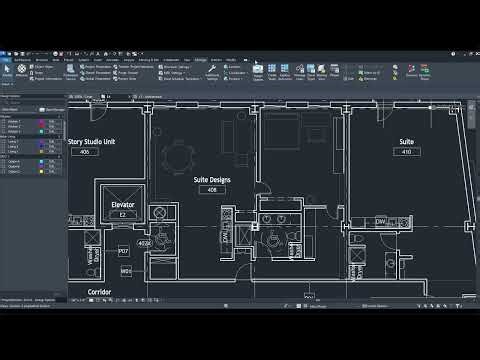Open the MEP Settings dropdown
The width and height of the screenshot is (480, 360).
(171, 73)
